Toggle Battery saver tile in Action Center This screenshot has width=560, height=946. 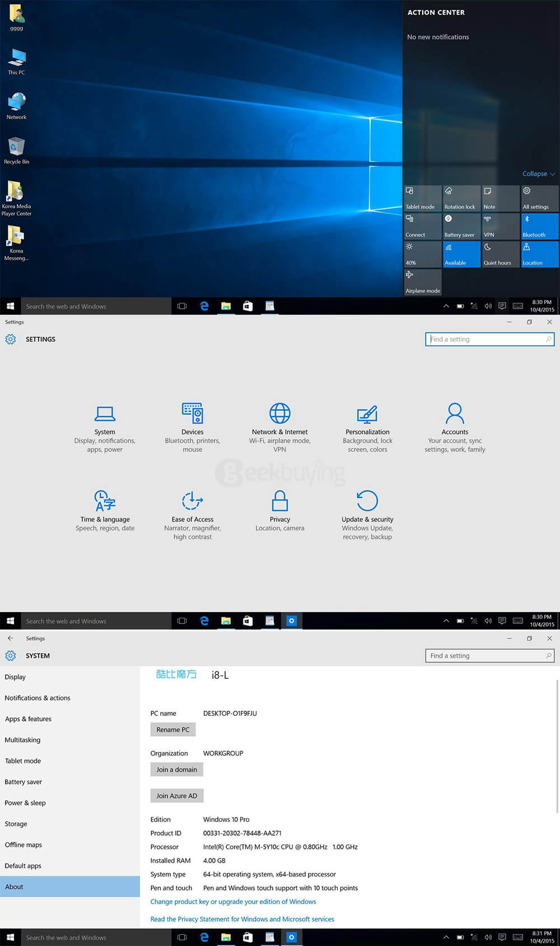click(462, 226)
